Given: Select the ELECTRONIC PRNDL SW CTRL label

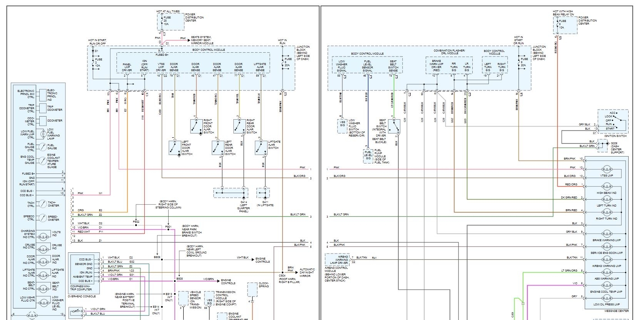Looking at the screenshot, I should [x=26, y=94].
